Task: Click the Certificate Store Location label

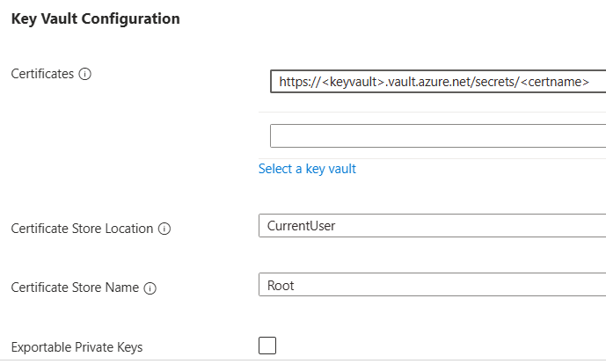Action: [x=83, y=229]
